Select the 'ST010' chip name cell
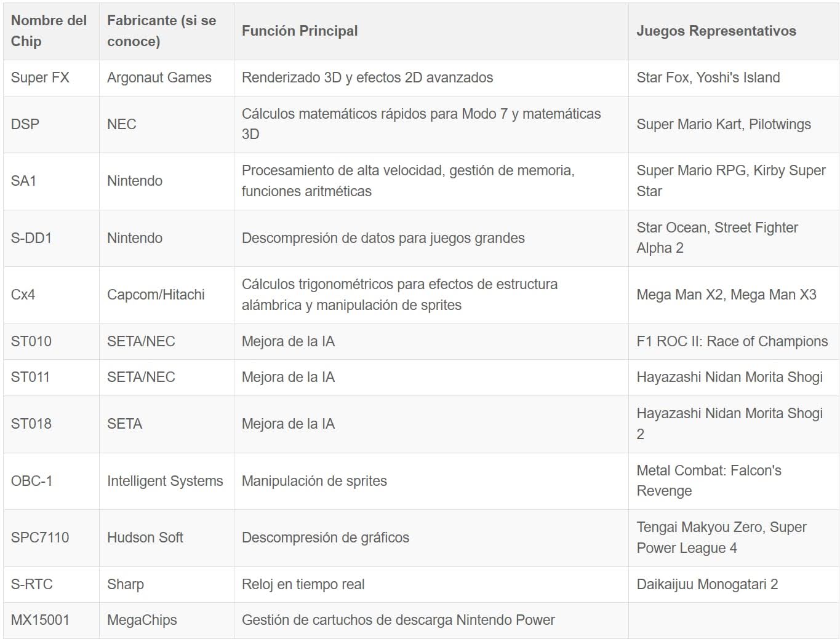This screenshot has width=840, height=639. coord(31,341)
